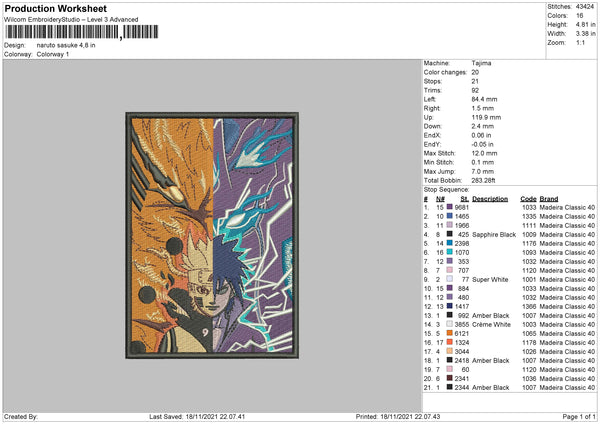This screenshot has width=600, height=424.
Task: Click the 'Production Worksheet' title
Action: point(55,8)
